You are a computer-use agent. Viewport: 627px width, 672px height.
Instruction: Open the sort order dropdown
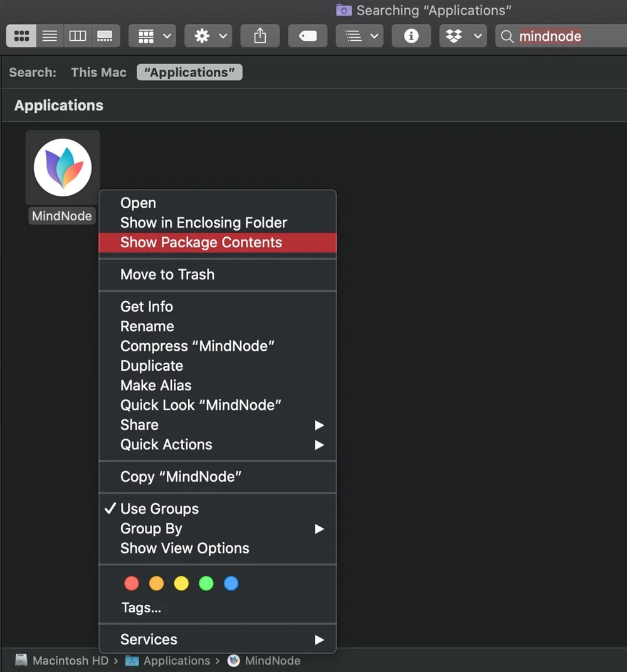(359, 36)
